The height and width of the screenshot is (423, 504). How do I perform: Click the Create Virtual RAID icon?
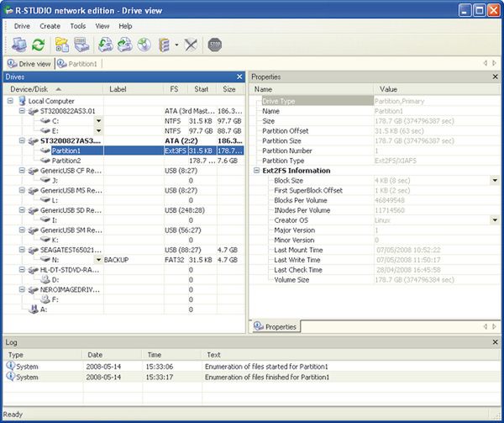(x=165, y=45)
